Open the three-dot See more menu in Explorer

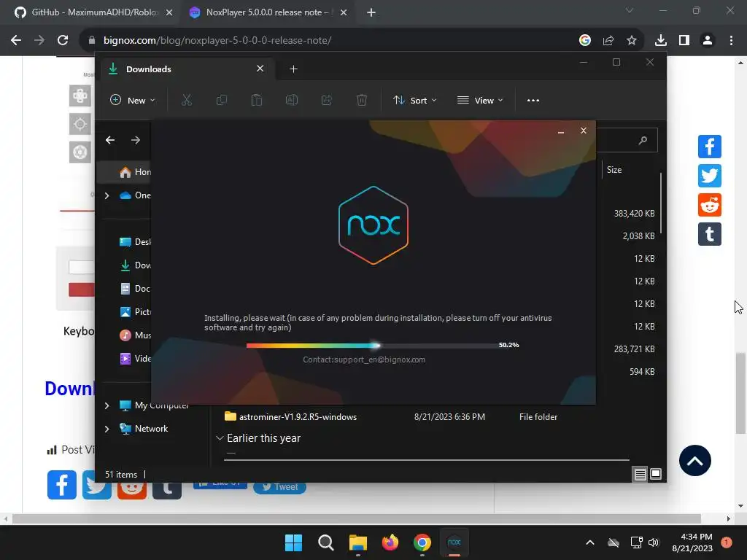click(533, 101)
